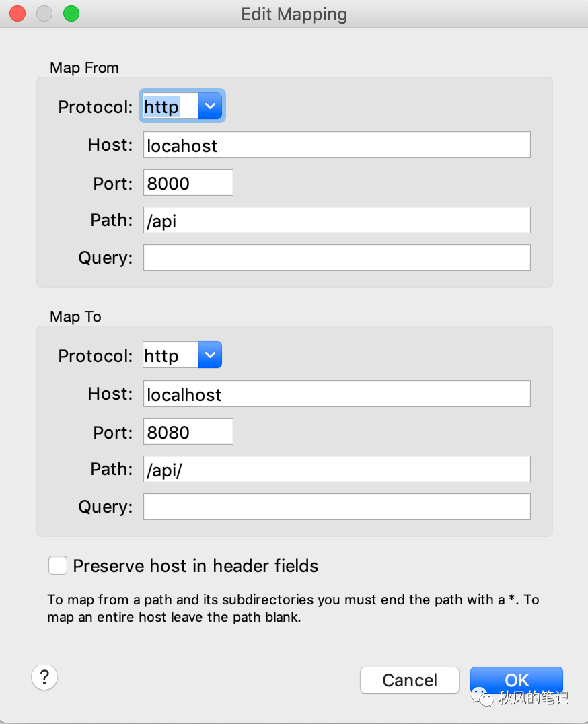Focus the empty Map To Query field
Viewport: 588px width, 724px height.
coord(337,507)
